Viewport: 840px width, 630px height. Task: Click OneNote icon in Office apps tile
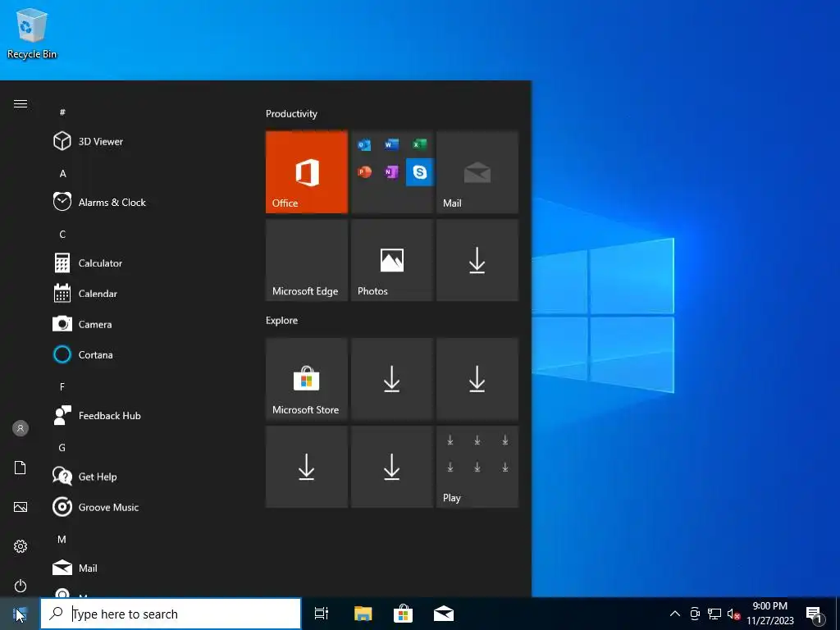(x=391, y=172)
